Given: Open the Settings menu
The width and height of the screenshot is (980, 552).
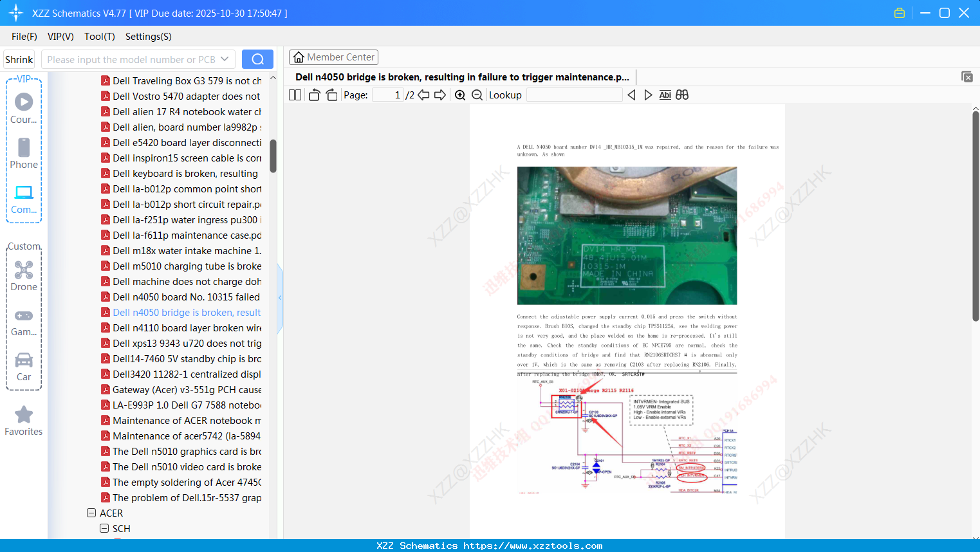Looking at the screenshot, I should click(x=149, y=37).
